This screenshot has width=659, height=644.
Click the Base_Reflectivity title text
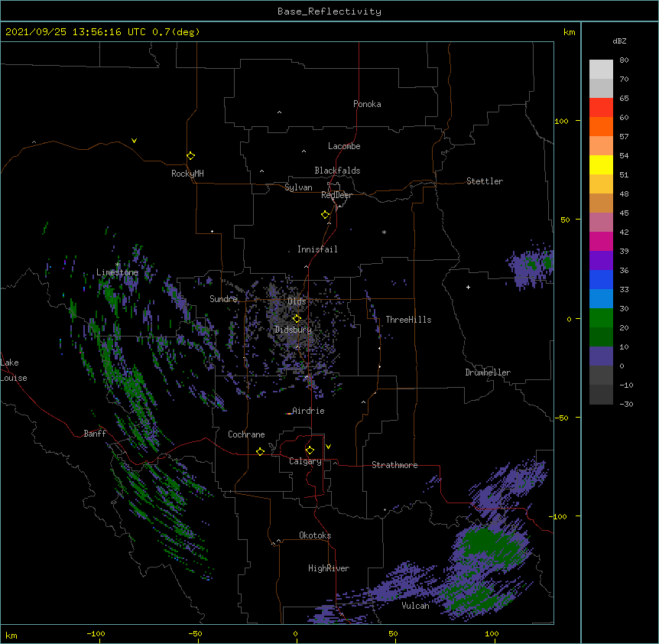(x=329, y=11)
